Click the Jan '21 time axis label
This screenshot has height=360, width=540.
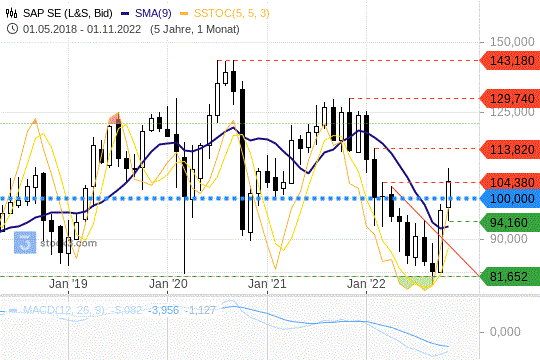coord(267,284)
